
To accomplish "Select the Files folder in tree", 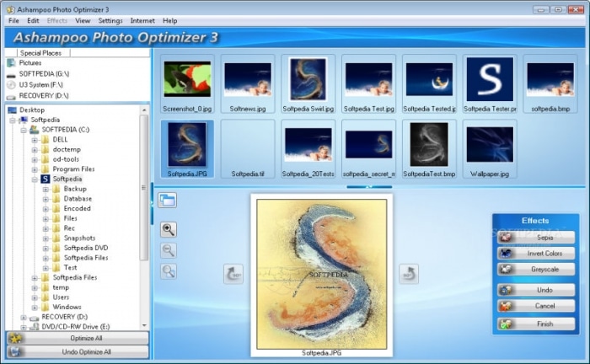I will click(70, 218).
